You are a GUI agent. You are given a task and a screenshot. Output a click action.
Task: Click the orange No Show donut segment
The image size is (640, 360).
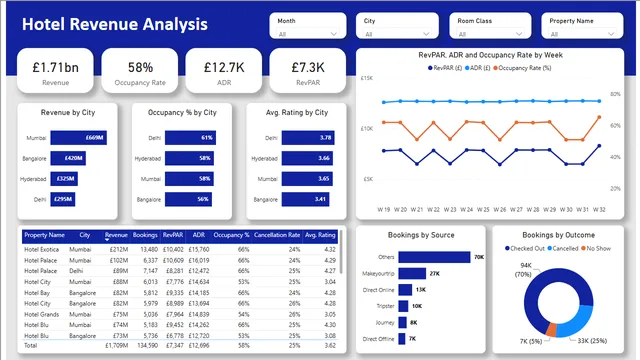click(x=551, y=330)
